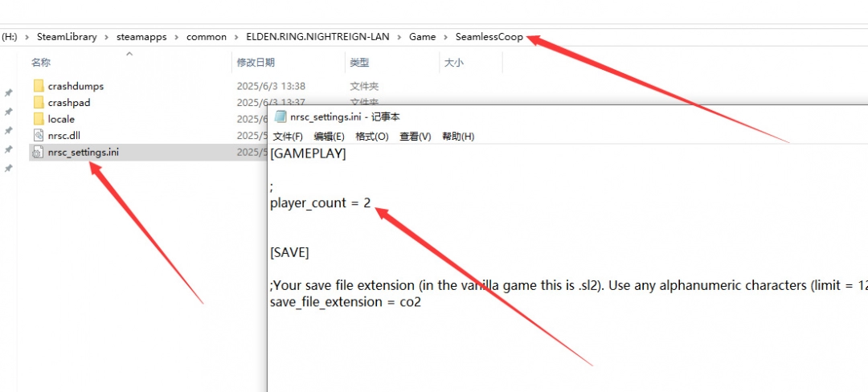Select the crashpad folder icon
This screenshot has height=392, width=868.
click(x=39, y=103)
